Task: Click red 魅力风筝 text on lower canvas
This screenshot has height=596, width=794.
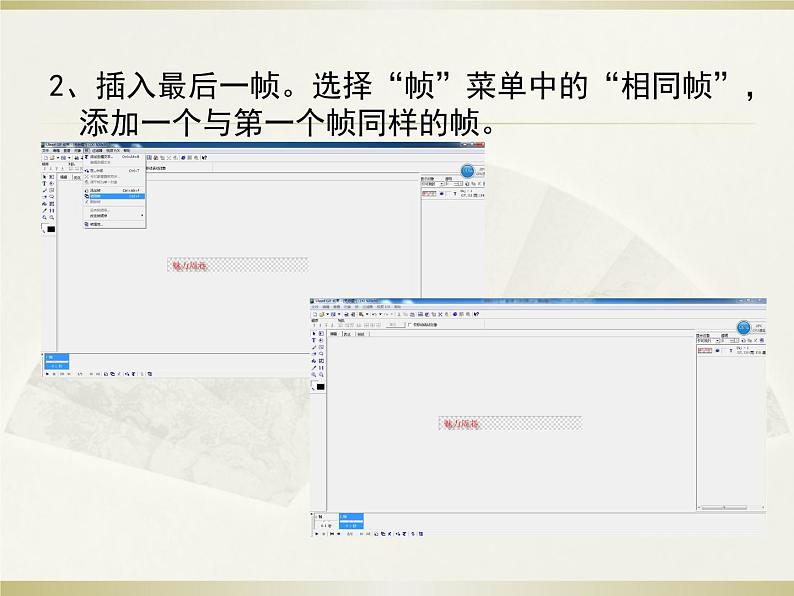Action: click(x=461, y=423)
